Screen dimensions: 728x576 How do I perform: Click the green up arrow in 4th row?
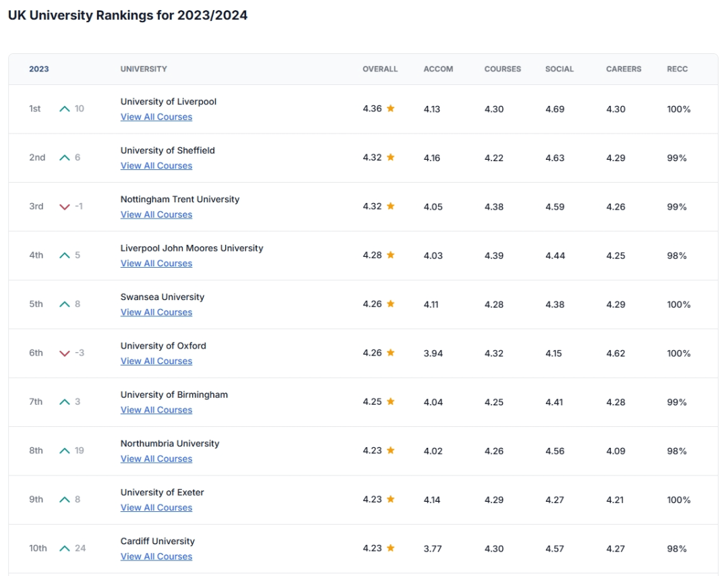(65, 255)
